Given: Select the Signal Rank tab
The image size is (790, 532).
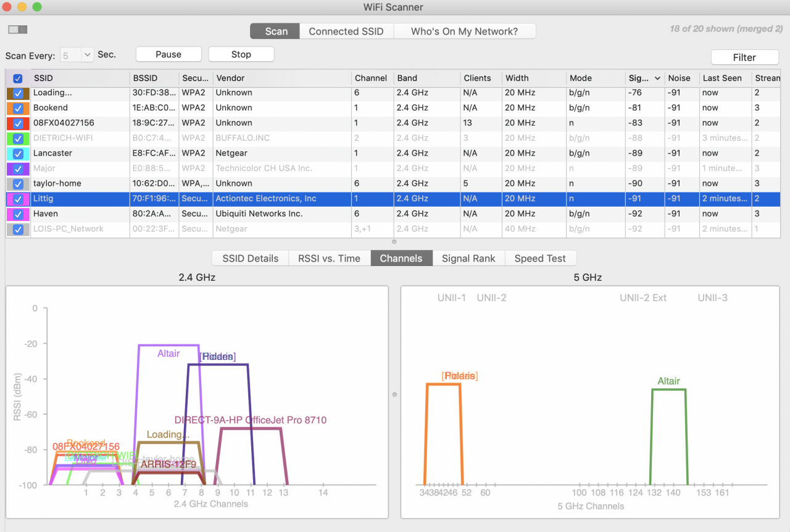Looking at the screenshot, I should [x=468, y=259].
